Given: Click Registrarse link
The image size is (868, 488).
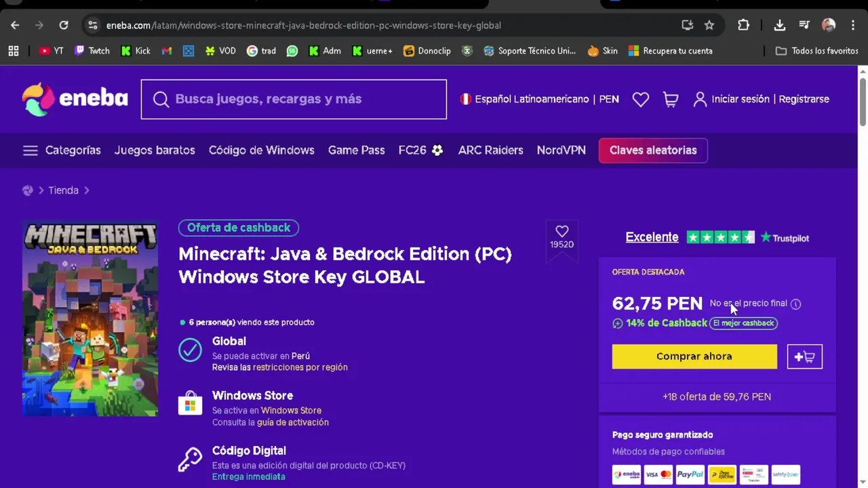Looking at the screenshot, I should tap(804, 99).
